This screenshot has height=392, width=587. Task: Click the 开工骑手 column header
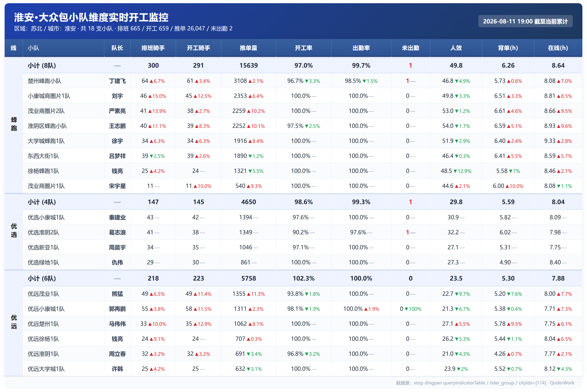(x=198, y=48)
